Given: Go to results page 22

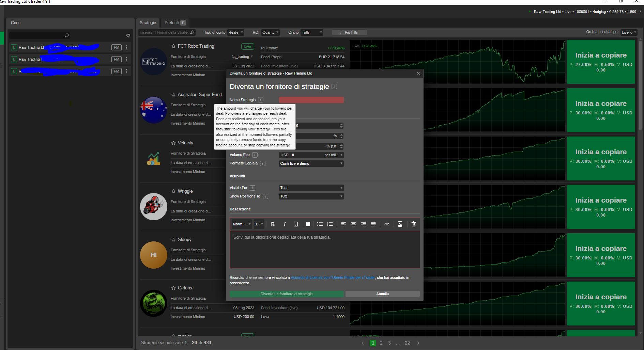Looking at the screenshot, I should (407, 343).
